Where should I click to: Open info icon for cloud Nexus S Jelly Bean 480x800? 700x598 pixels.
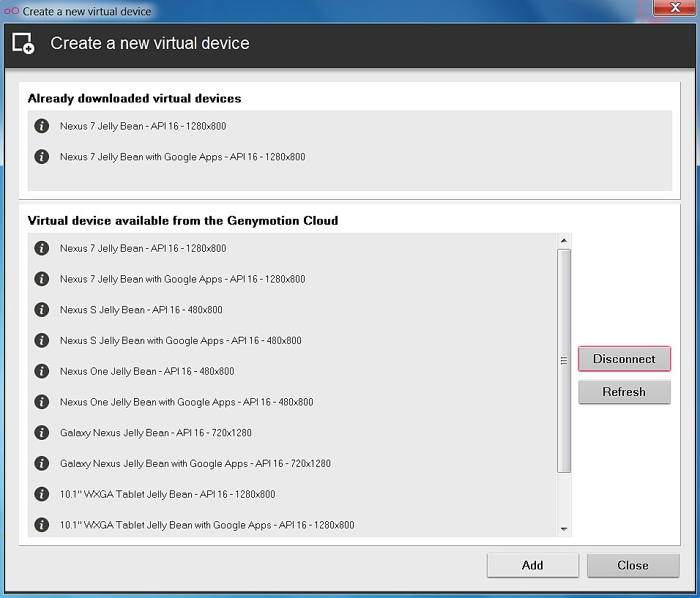42,310
